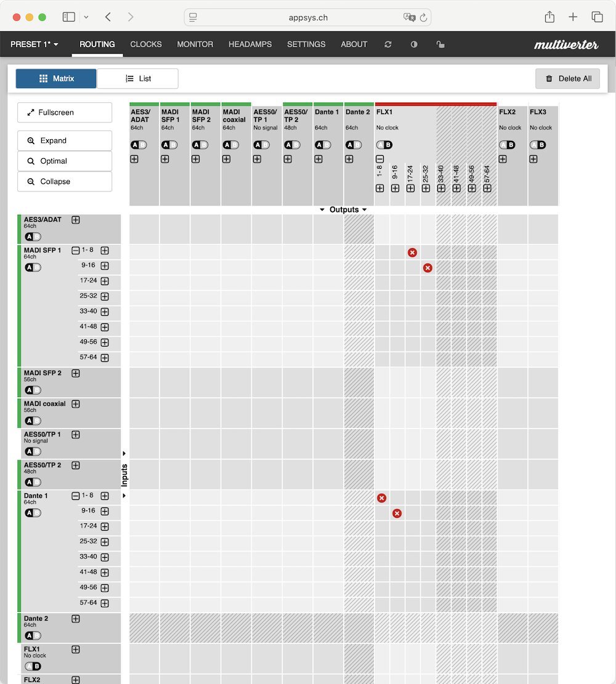Click the refresh sync icon in navbar
This screenshot has width=616, height=684.
pos(387,44)
